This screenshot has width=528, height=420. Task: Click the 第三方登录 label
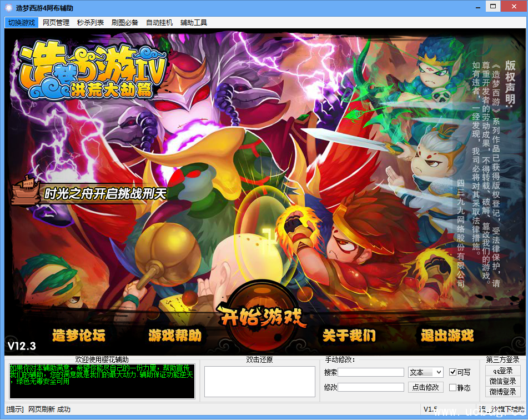click(x=503, y=359)
